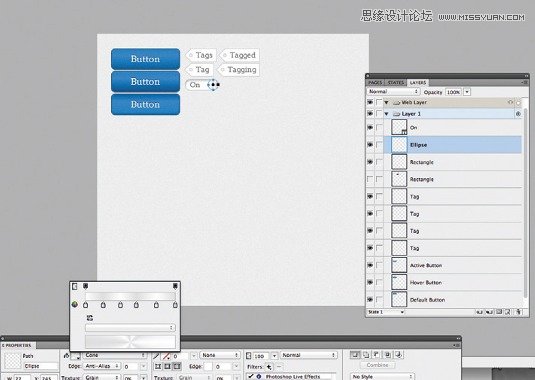This screenshot has width=535, height=380.
Task: Click the fill paint bucket icon in Properties
Action: [x=67, y=356]
